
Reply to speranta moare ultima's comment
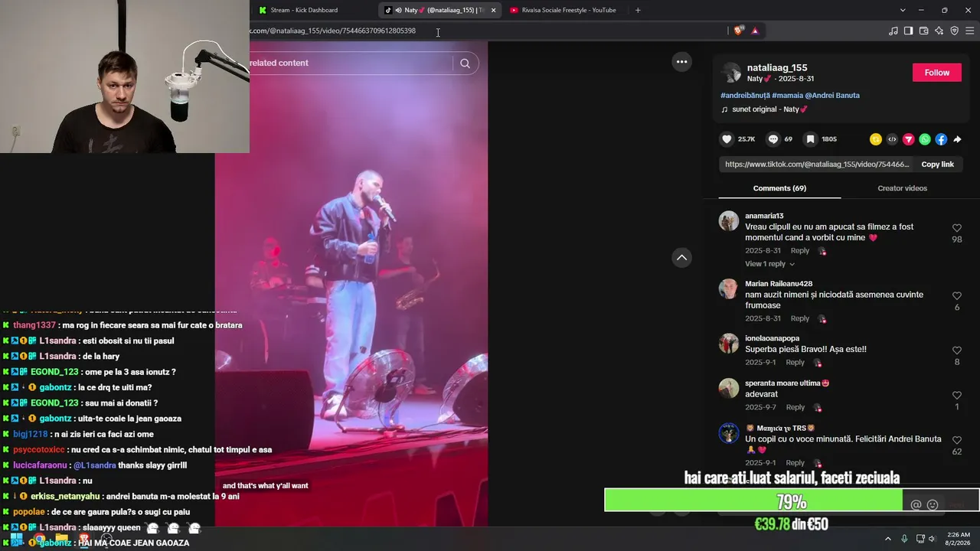tap(795, 408)
